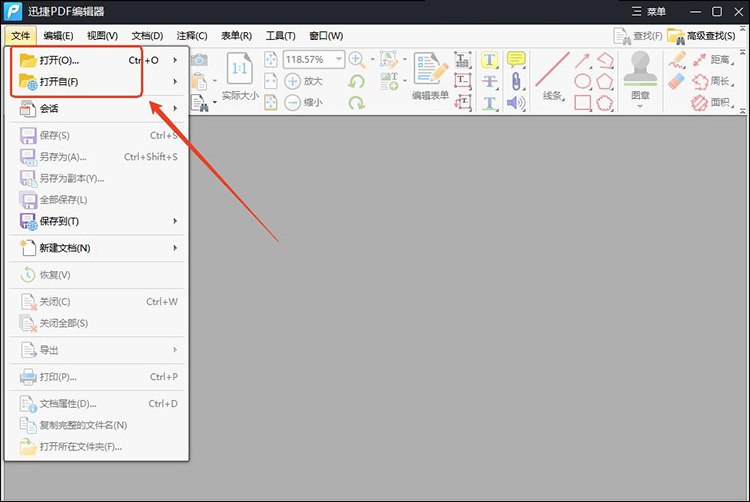Image resolution: width=750 pixels, height=502 pixels.
Task: Click the snapshot camera icon
Action: [x=199, y=60]
